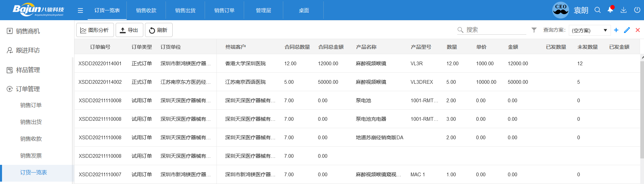The image size is (644, 184).
Task: Switch to the 管理层 tab
Action: tap(263, 10)
